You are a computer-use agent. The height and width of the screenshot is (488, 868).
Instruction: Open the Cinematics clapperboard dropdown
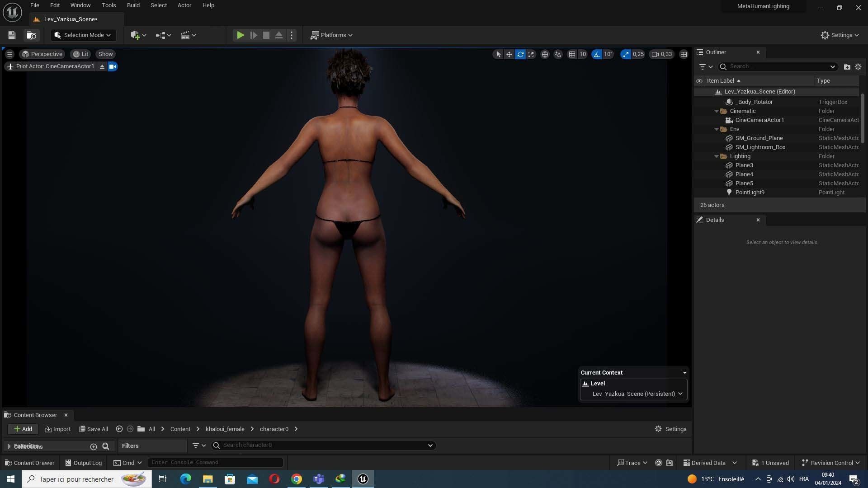tap(188, 35)
